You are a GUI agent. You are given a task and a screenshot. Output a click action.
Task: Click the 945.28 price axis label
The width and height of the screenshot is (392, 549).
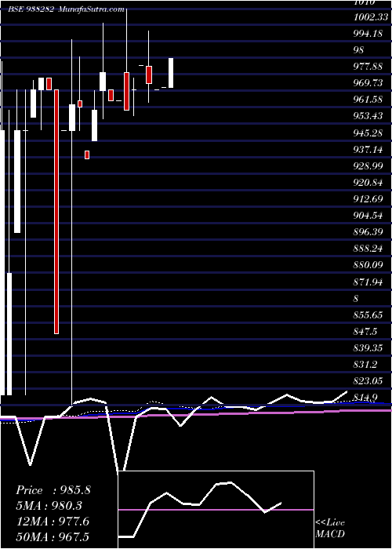368,133
